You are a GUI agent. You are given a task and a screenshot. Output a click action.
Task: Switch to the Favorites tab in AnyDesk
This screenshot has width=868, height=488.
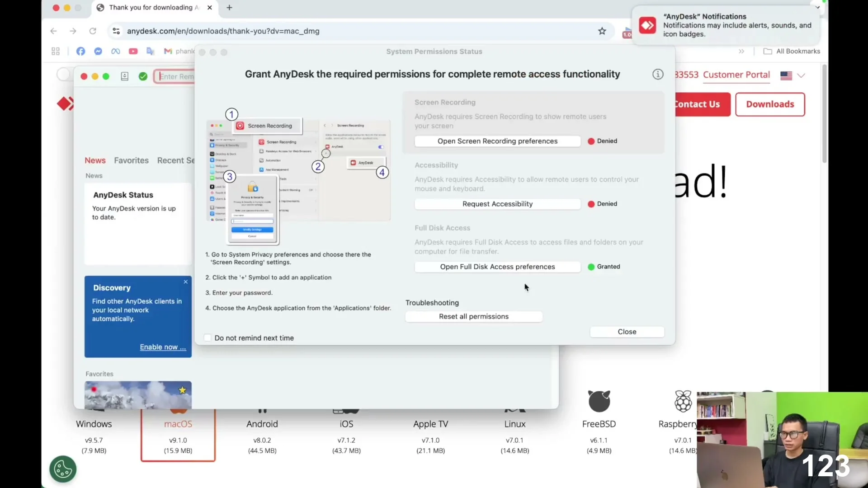(131, 160)
